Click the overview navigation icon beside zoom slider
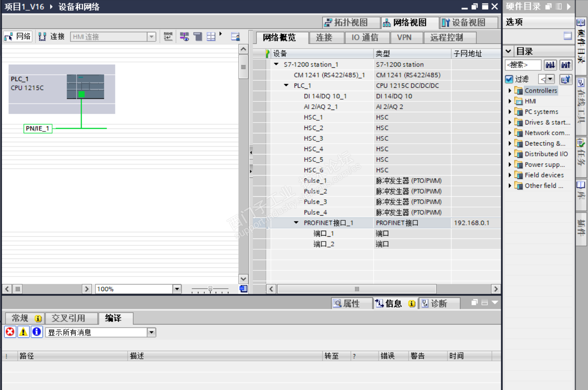Screen dimensions: 588x390 coord(243,289)
